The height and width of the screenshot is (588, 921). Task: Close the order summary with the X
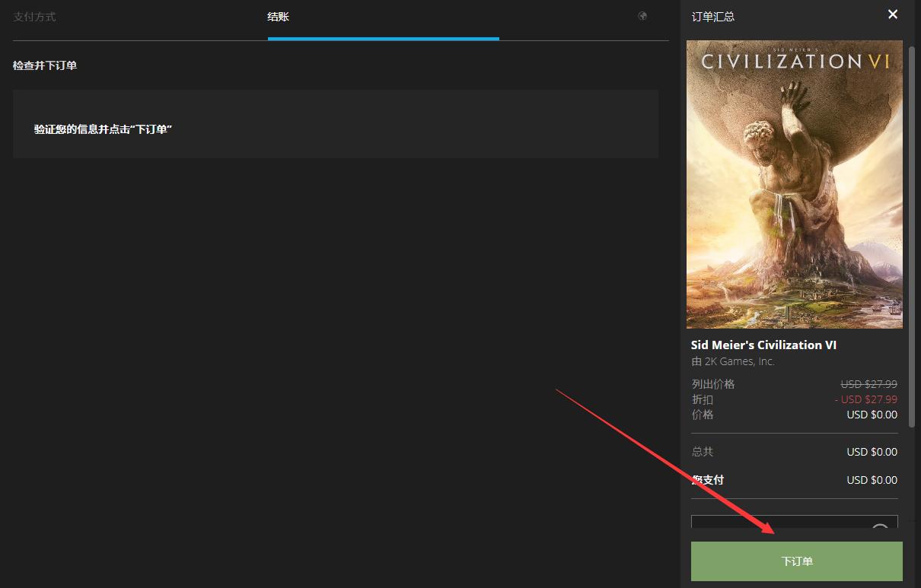pyautogui.click(x=893, y=14)
